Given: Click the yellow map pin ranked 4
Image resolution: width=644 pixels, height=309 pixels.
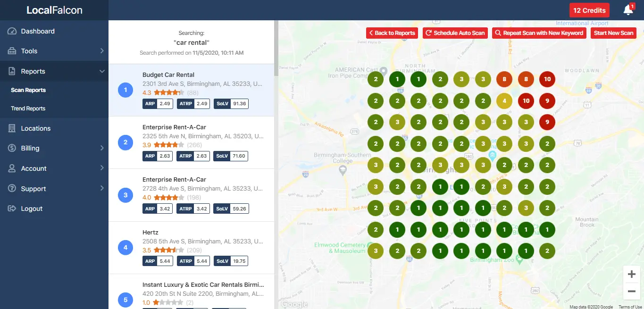Looking at the screenshot, I should [x=504, y=100].
